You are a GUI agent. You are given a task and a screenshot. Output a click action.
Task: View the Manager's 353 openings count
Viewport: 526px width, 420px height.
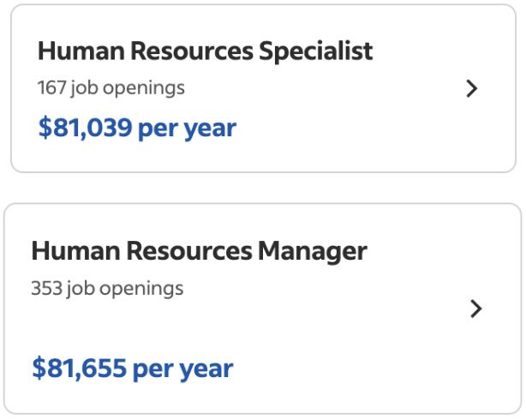107,288
